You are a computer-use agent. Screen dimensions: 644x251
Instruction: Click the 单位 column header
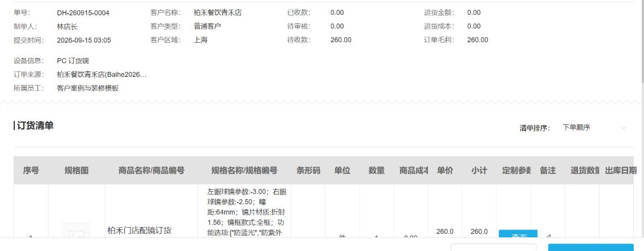pyautogui.click(x=342, y=171)
